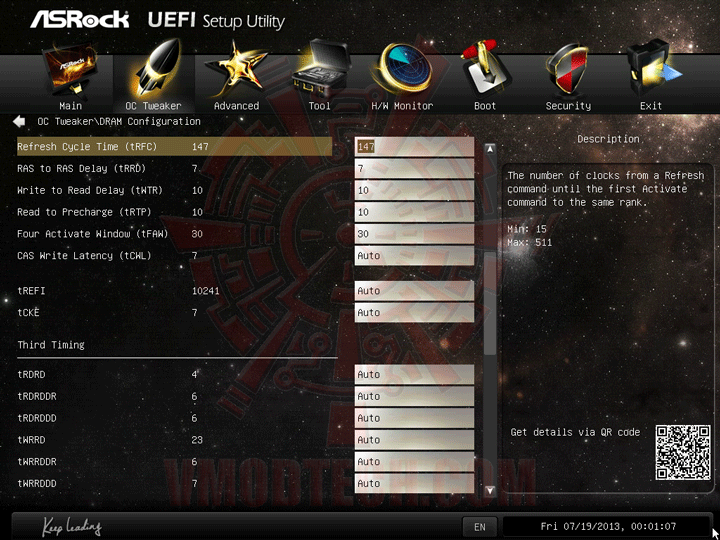Open the tWRRDDD Auto setting box
This screenshot has width=720, height=540.
click(x=414, y=484)
